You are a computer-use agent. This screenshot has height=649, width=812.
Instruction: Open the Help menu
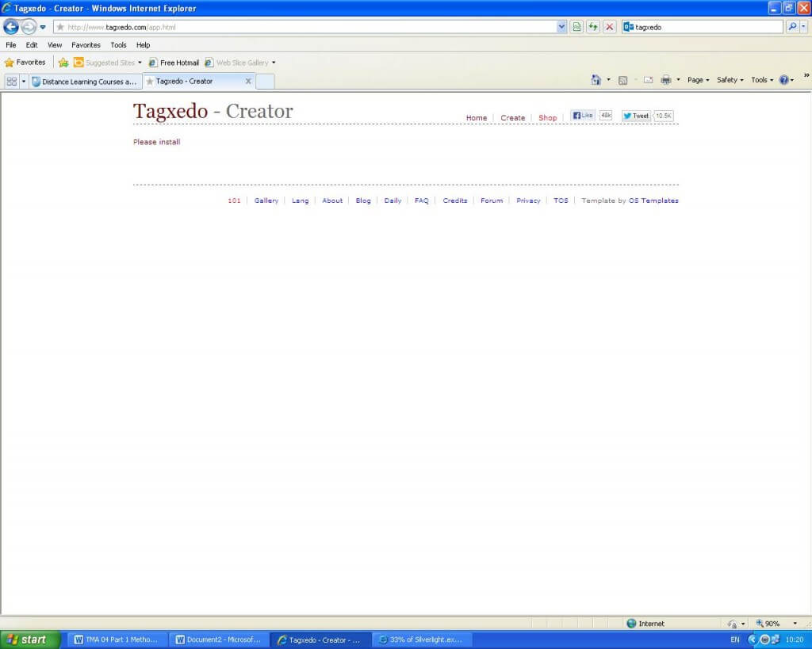coord(144,45)
